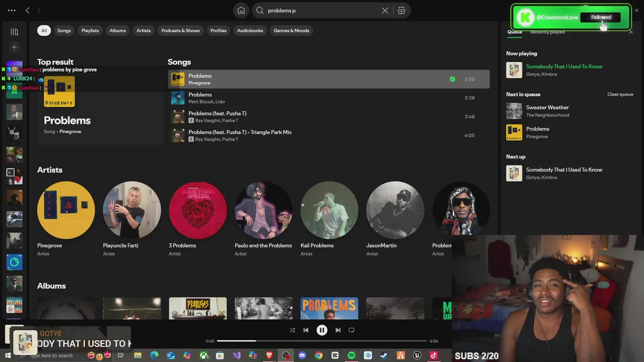Click in the Spotify search field
The height and width of the screenshot is (362, 644).
[x=322, y=11]
